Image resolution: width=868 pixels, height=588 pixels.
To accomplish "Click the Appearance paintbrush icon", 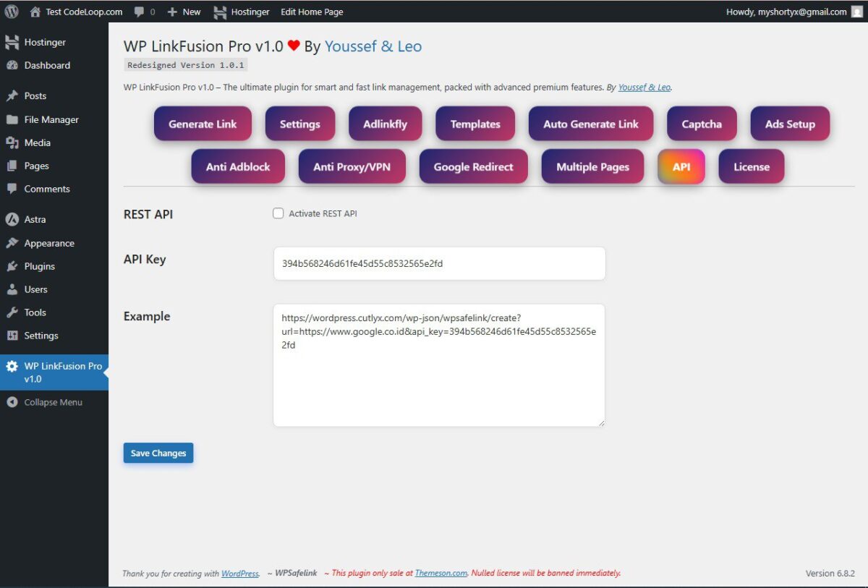I will pyautogui.click(x=12, y=243).
